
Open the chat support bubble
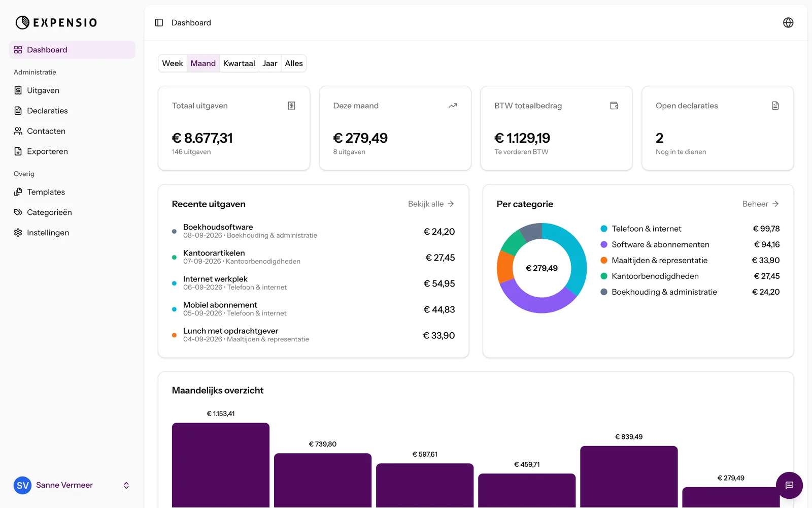(x=789, y=485)
